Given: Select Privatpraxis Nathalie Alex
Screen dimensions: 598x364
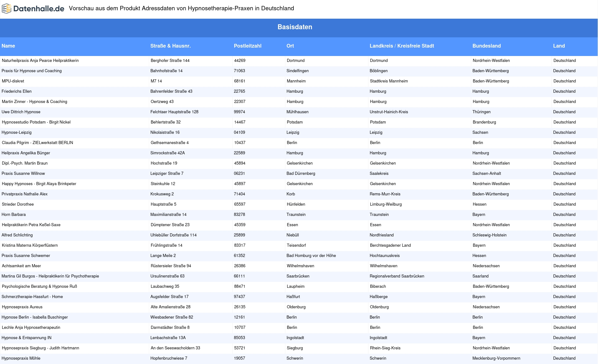Looking at the screenshot, I should (x=25, y=194).
